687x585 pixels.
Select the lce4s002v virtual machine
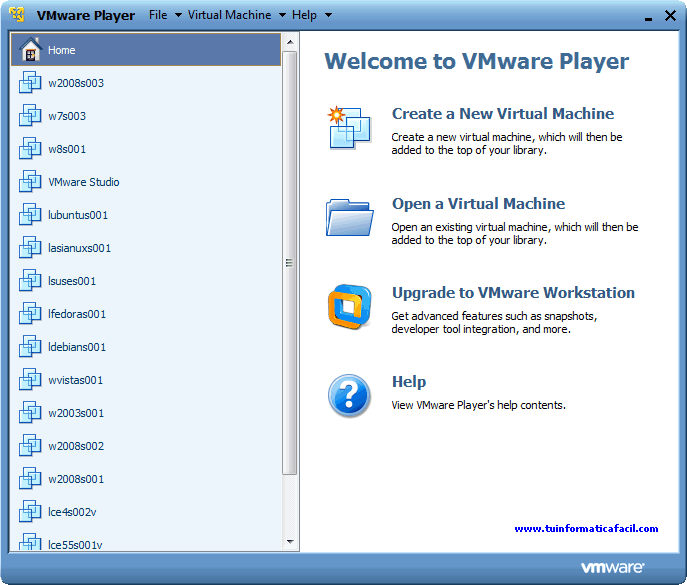coord(145,512)
